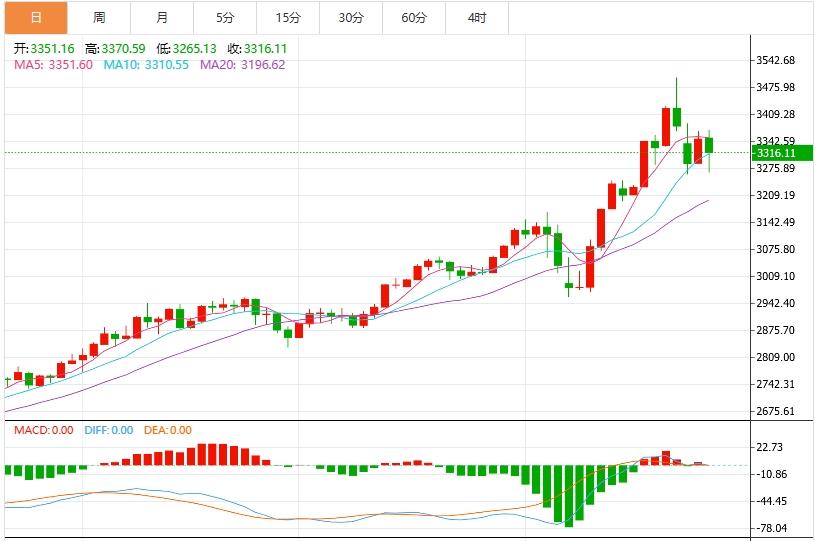Select the 日 daily chart tab
The width and height of the screenshot is (818, 541).
[36, 18]
